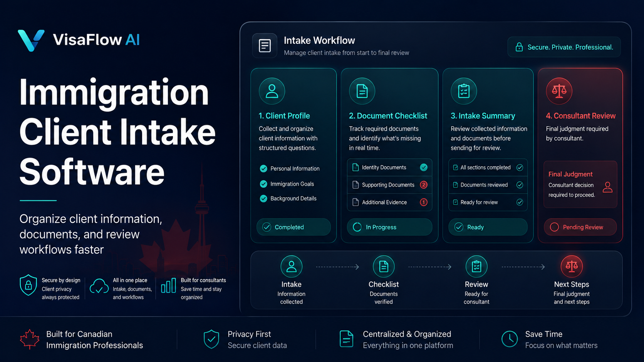Image resolution: width=644 pixels, height=362 pixels.
Task: Click the Focus on what matters text
Action: [561, 345]
